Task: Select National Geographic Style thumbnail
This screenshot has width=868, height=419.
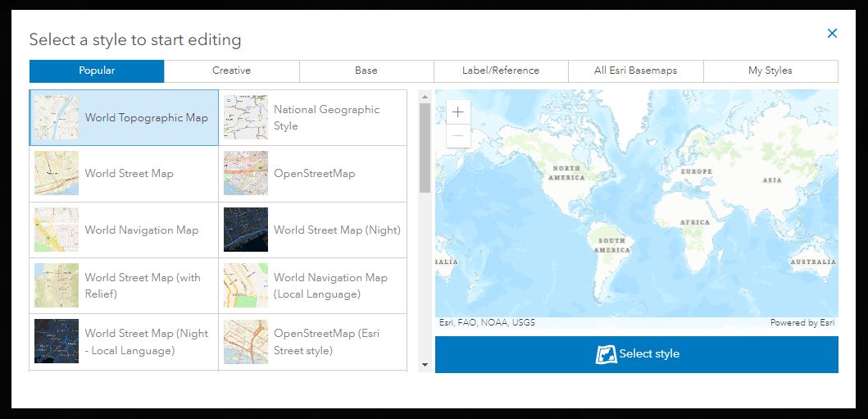Action: pos(246,117)
